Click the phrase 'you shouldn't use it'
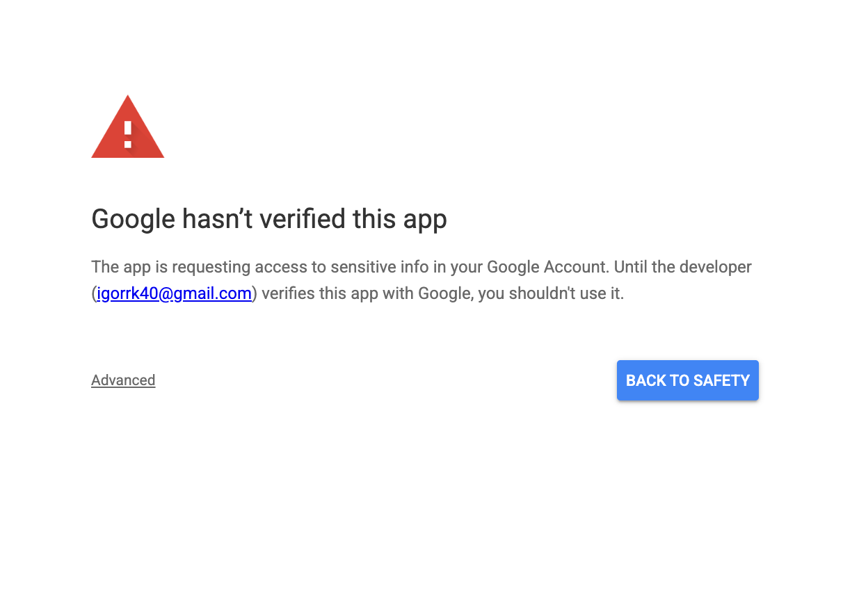The height and width of the screenshot is (616, 859). click(x=551, y=293)
